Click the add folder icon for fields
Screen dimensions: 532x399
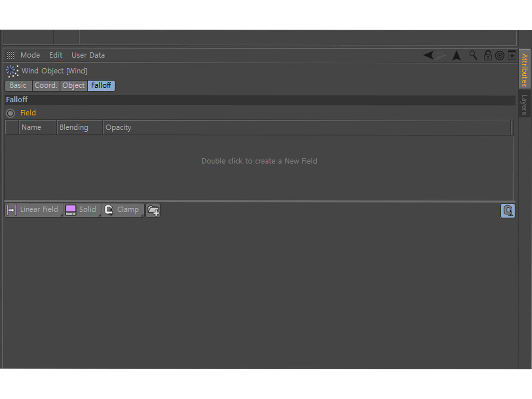153,210
